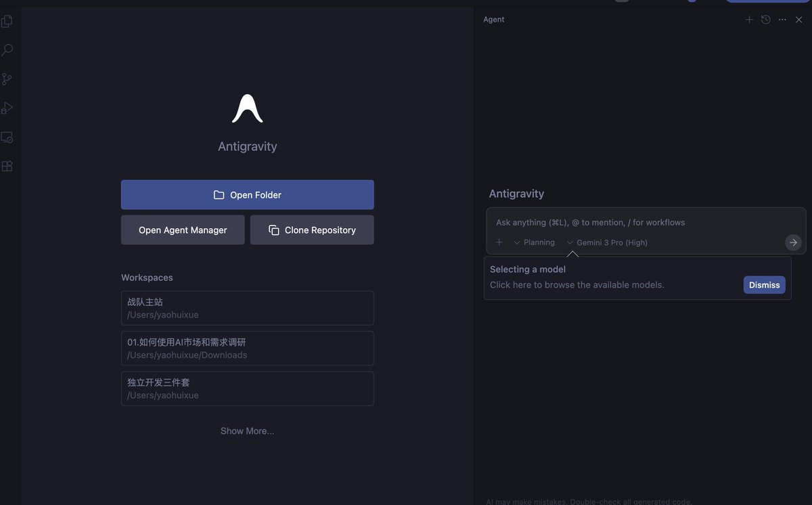
Task: Click the Clone Repository button
Action: pyautogui.click(x=312, y=230)
